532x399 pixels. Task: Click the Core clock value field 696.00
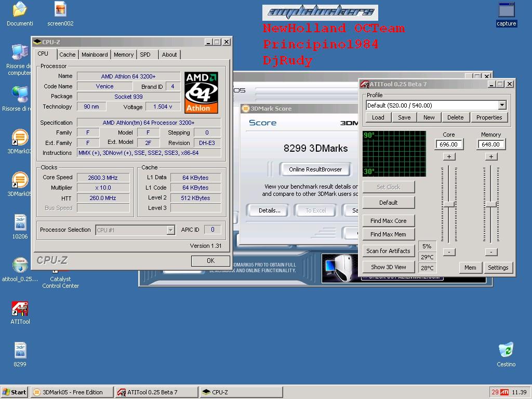click(448, 144)
